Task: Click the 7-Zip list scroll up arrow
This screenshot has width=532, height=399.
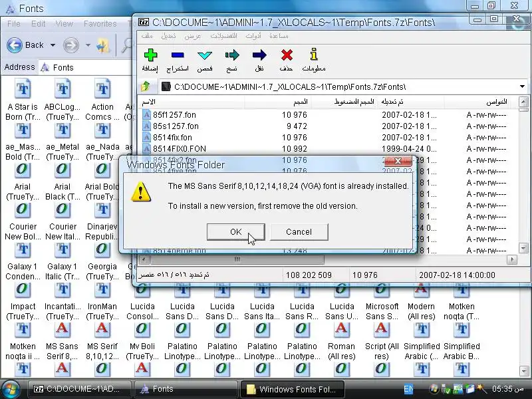Action: 523,102
